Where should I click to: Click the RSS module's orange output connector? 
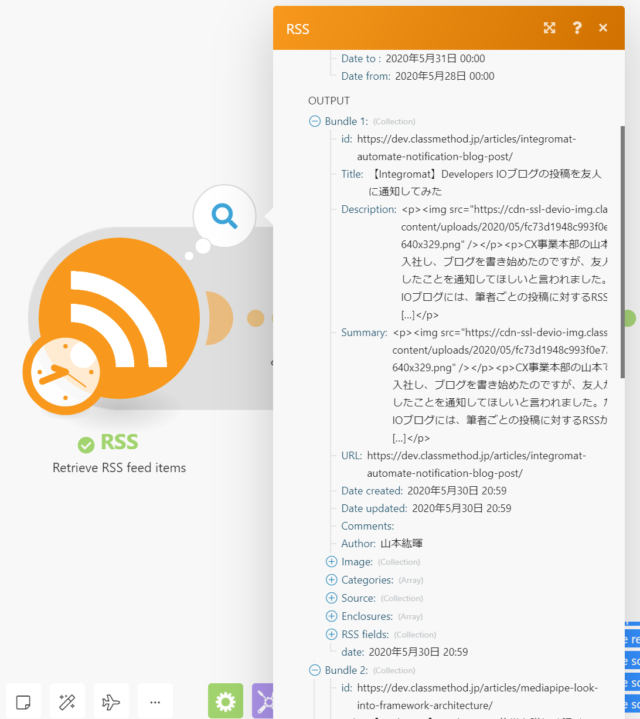[x=219, y=318]
